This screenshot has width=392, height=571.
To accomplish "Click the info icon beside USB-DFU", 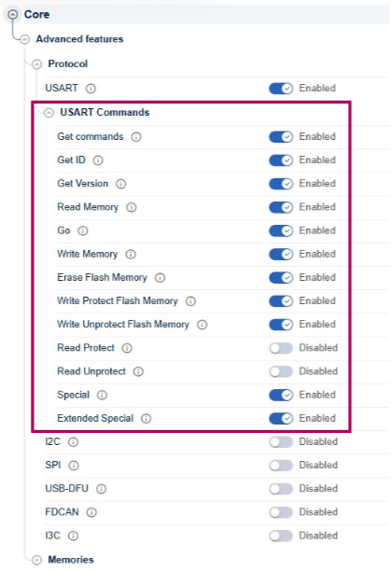I will (x=102, y=489).
